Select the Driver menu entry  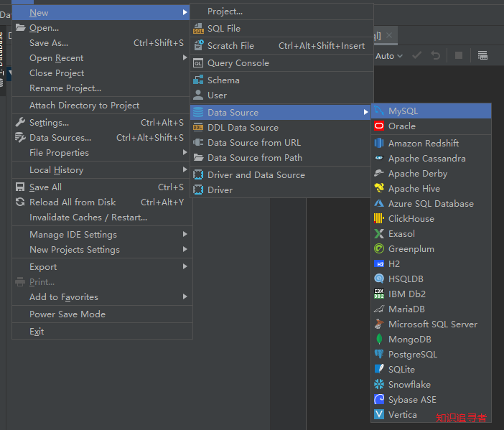click(x=280, y=190)
